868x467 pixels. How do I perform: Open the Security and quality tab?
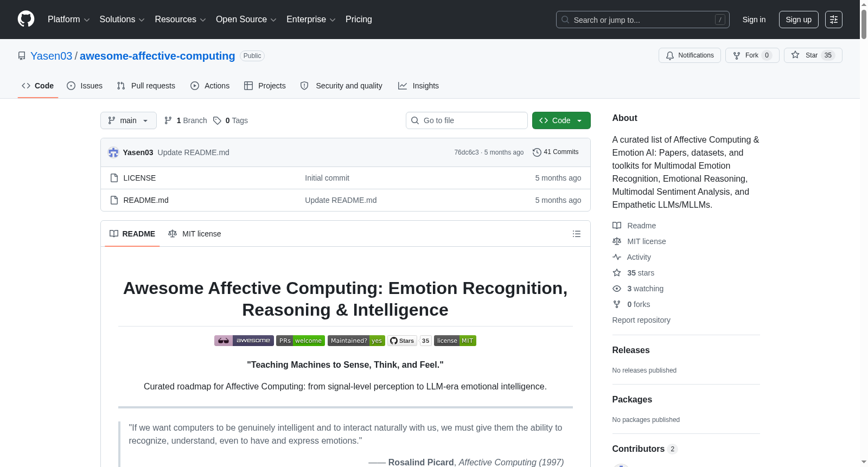pyautogui.click(x=341, y=86)
